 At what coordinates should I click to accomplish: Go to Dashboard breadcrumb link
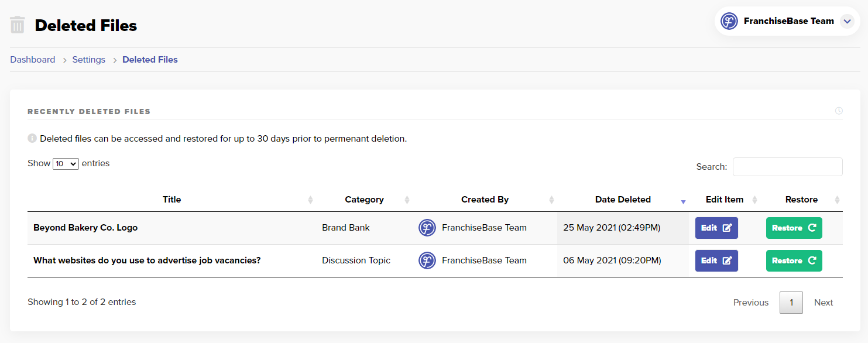click(33, 60)
